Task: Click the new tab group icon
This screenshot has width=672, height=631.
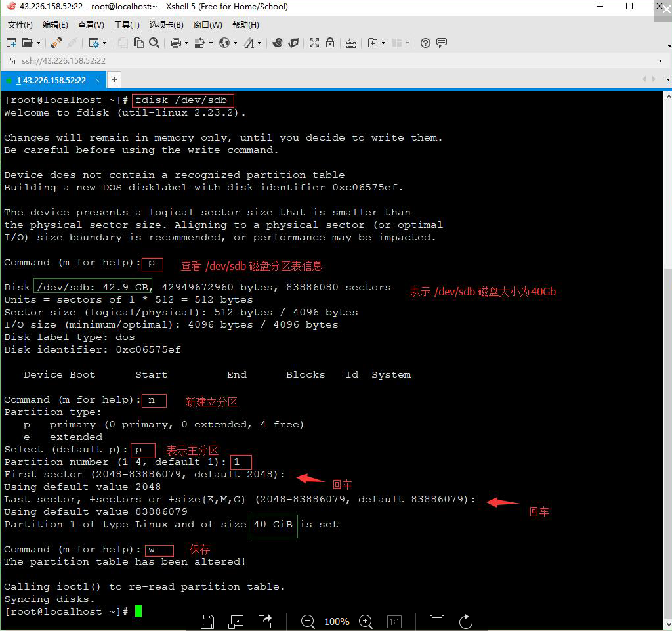Action: click(x=373, y=43)
